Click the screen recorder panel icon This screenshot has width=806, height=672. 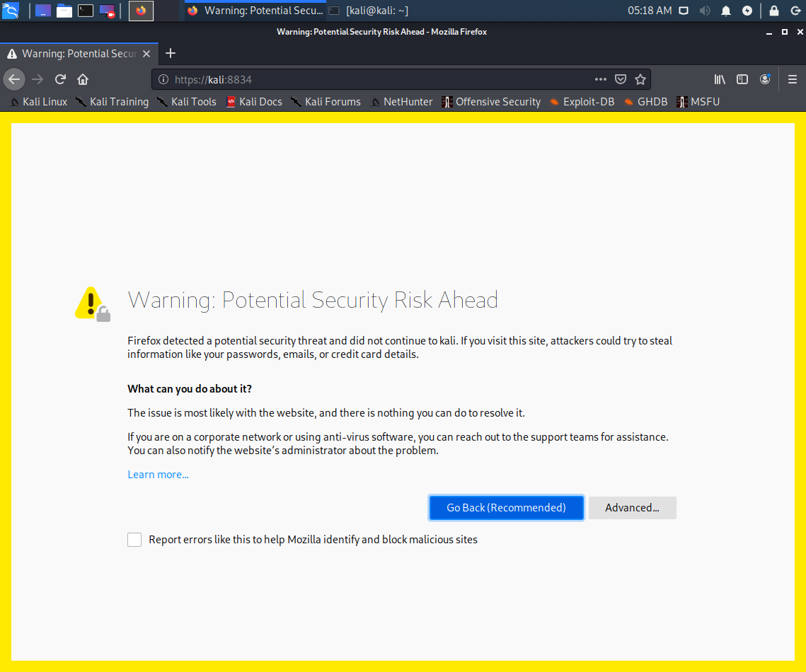[107, 11]
